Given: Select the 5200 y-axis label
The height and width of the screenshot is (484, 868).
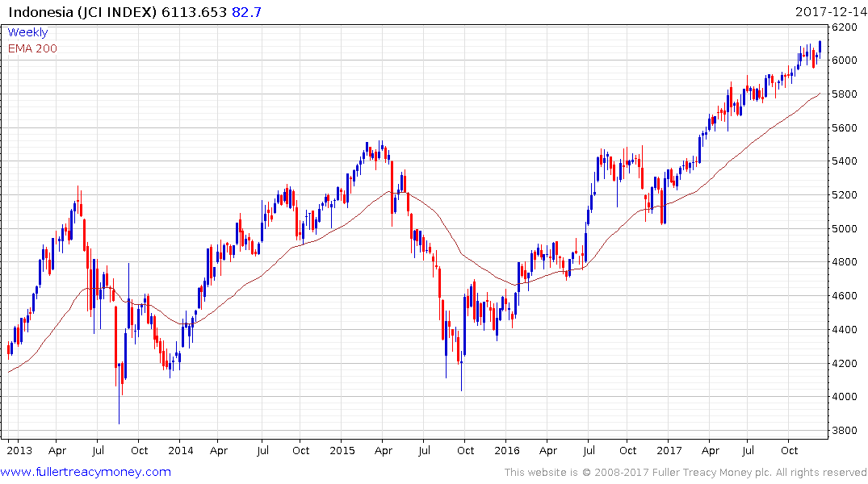Looking at the screenshot, I should point(845,194).
